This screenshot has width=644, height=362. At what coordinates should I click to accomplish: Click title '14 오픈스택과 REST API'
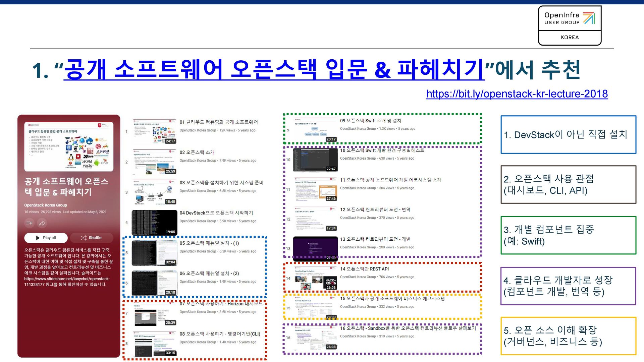[x=365, y=269]
